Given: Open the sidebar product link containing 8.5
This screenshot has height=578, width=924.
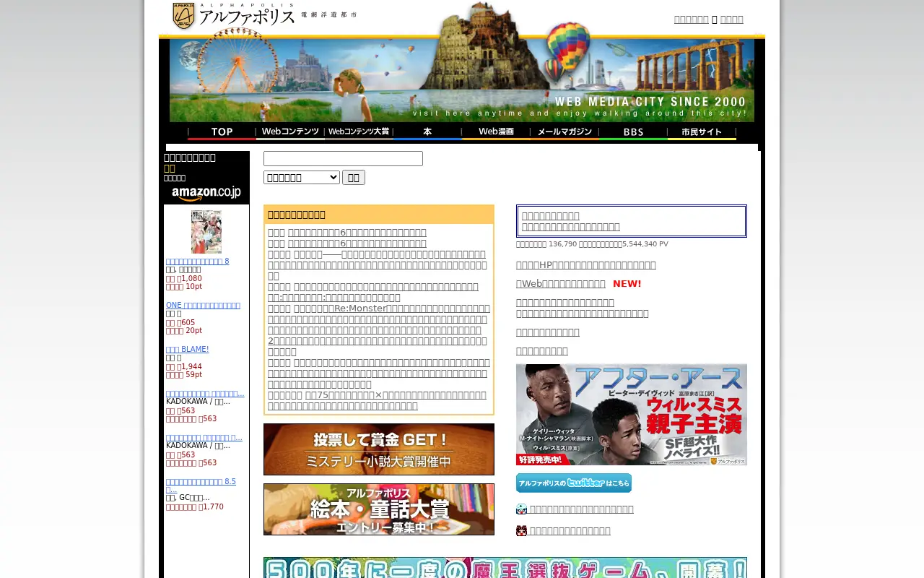Looking at the screenshot, I should (201, 486).
